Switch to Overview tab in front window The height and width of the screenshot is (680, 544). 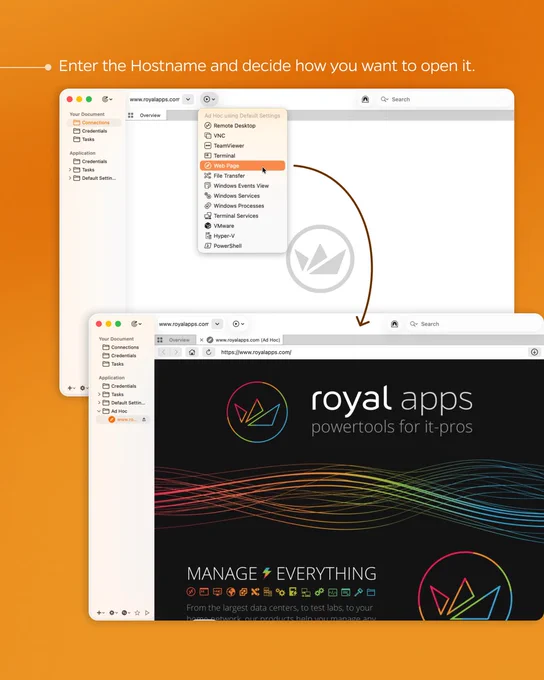tap(175, 340)
